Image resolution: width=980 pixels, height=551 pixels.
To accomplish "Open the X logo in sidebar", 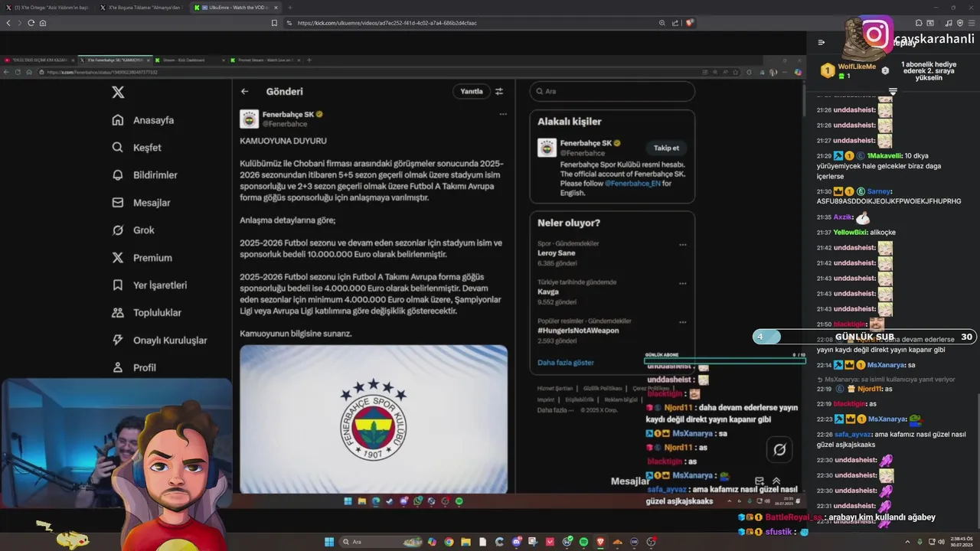I will click(x=118, y=92).
